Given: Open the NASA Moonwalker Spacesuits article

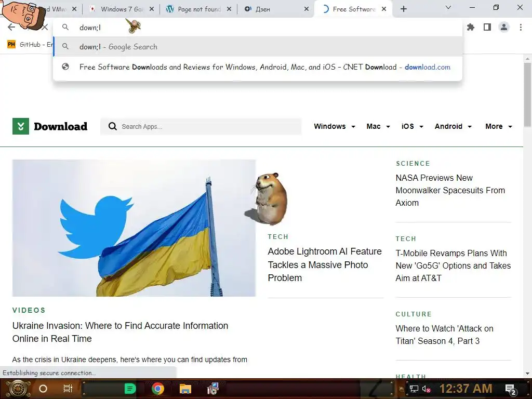Looking at the screenshot, I should click(x=450, y=190).
